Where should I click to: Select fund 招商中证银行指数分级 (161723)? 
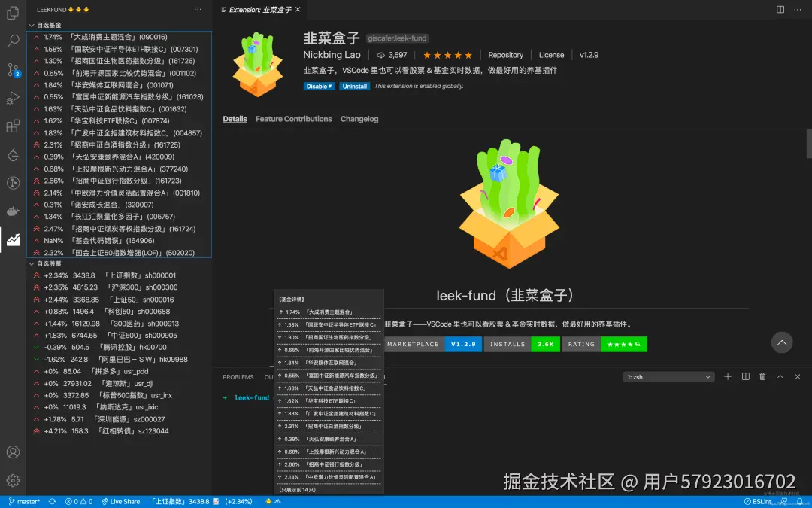[119, 181]
